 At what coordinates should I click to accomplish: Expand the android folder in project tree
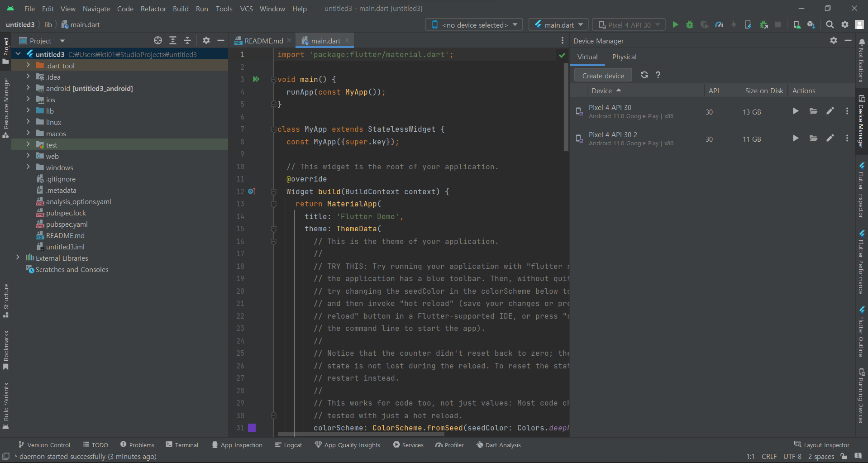pyautogui.click(x=28, y=88)
